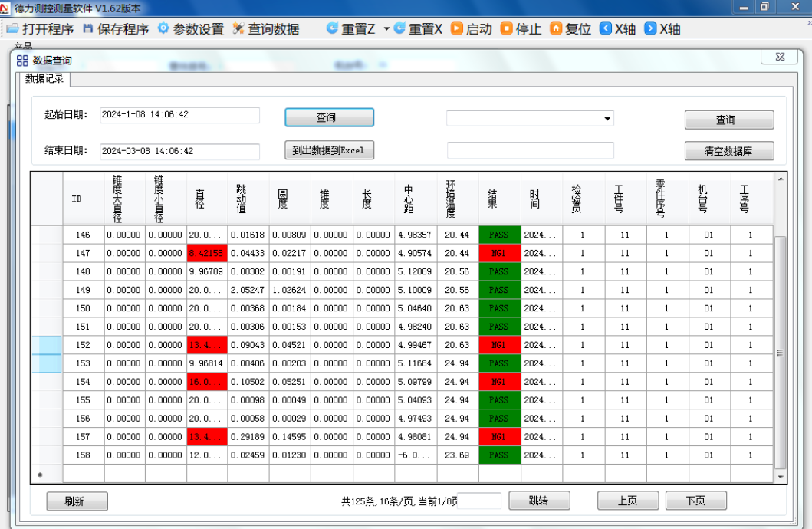Stop the machine with the 停止 button
Viewport: 812px width, 529px height.
tap(507, 29)
